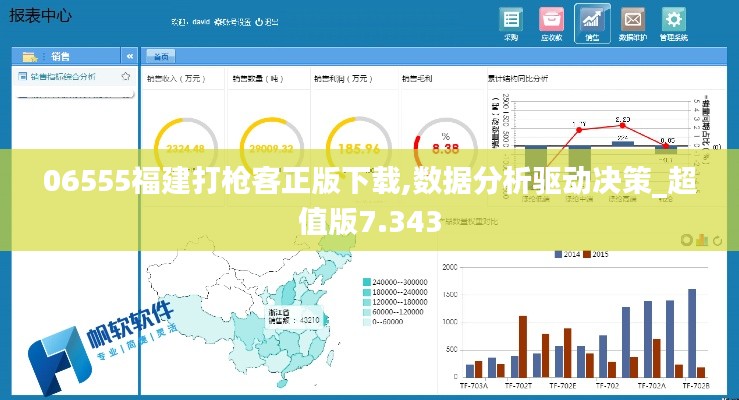This screenshot has width=739, height=400.
Task: Open the 数据维护 (Data Maintenance) envelope icon
Action: tap(632, 24)
